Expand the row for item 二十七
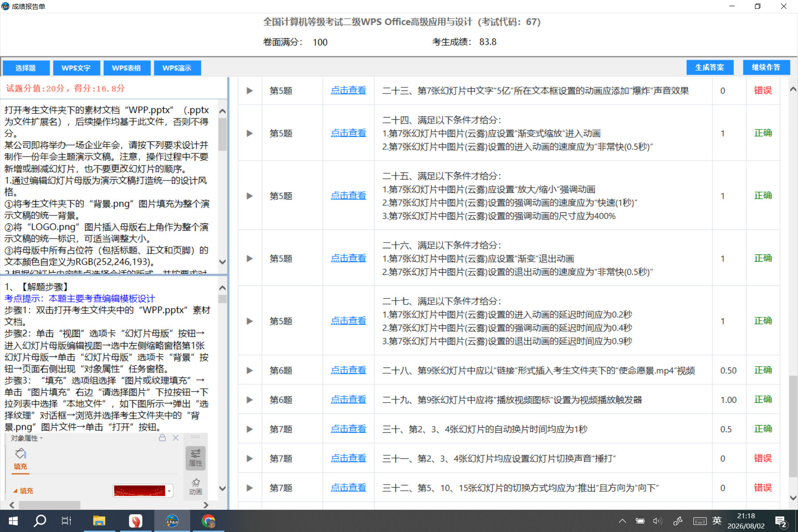The width and height of the screenshot is (798, 532). 250,321
